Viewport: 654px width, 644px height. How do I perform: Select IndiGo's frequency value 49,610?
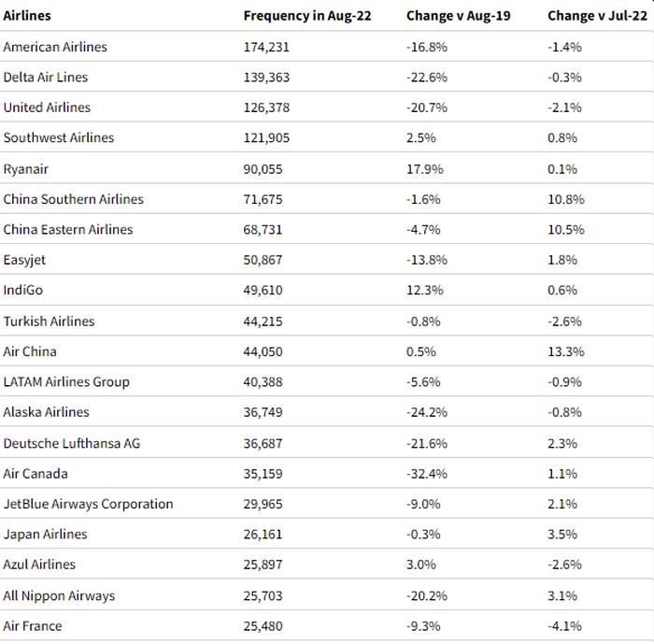[263, 291]
